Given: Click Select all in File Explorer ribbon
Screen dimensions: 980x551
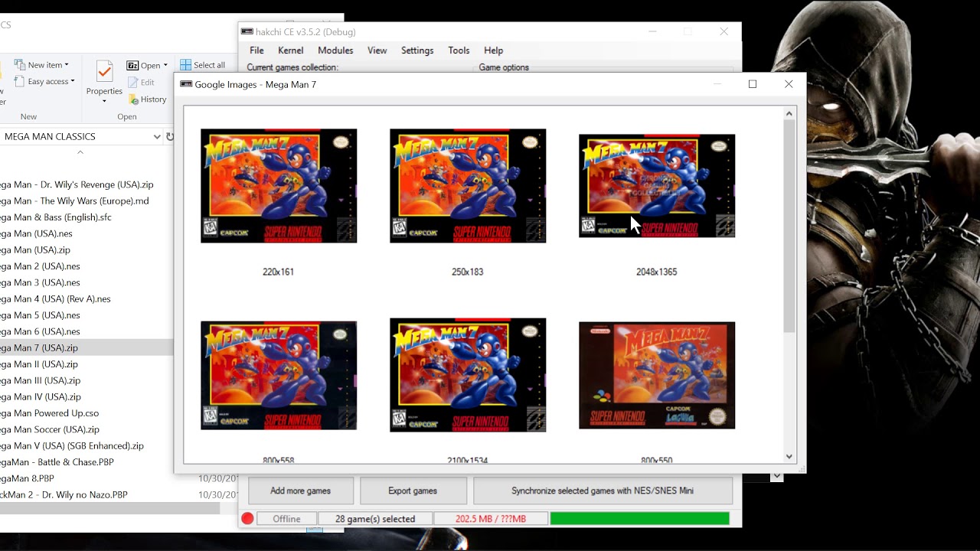Looking at the screenshot, I should 203,65.
